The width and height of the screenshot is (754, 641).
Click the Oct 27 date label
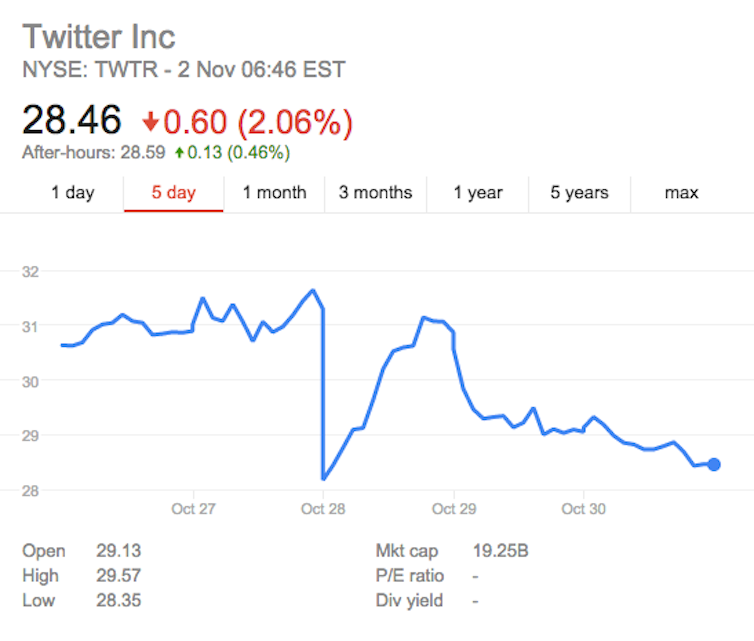(194, 509)
